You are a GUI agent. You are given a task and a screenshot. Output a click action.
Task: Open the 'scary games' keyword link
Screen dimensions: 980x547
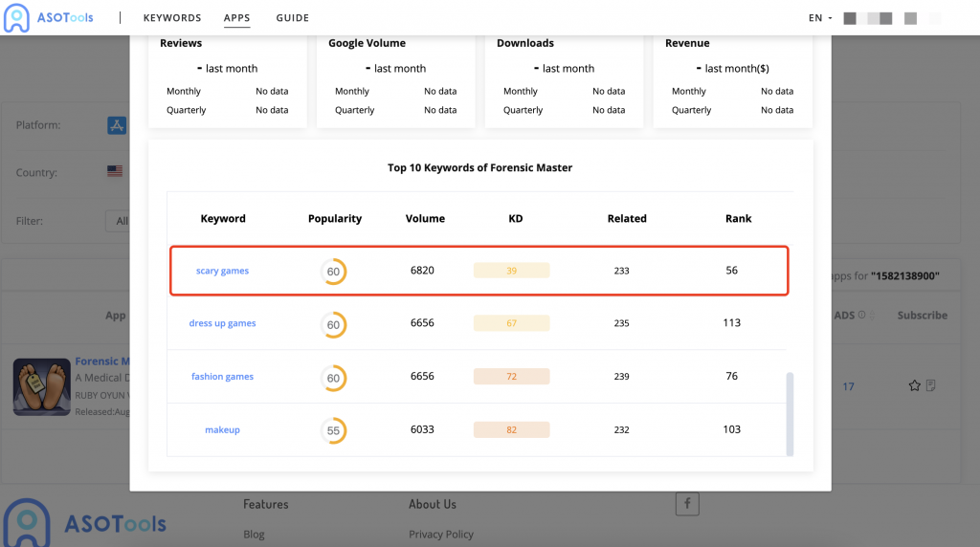222,272
